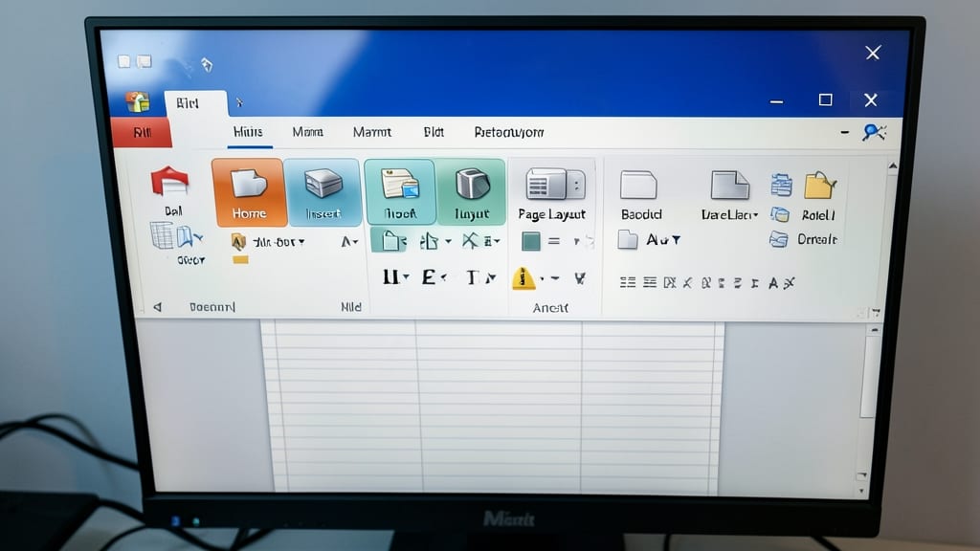Open the Rretaowyorn ribbon tab

click(x=509, y=132)
